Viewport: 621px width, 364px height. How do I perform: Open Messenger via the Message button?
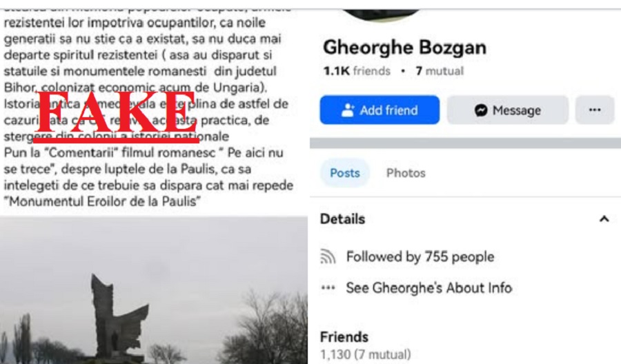point(508,110)
